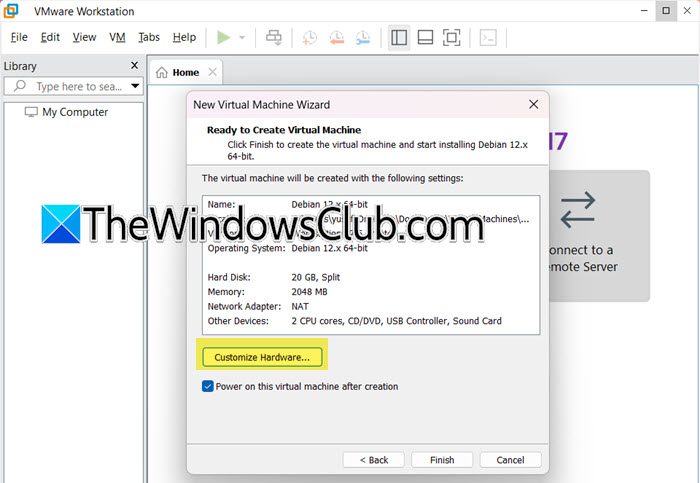Open the library search filter dropdown

pyautogui.click(x=135, y=86)
